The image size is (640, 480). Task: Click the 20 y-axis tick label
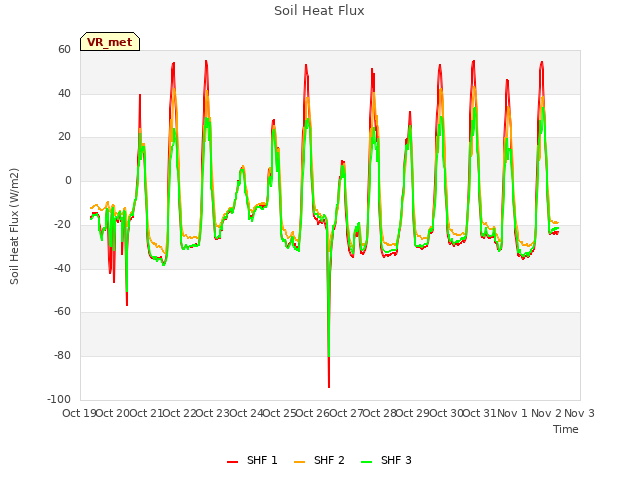point(64,137)
